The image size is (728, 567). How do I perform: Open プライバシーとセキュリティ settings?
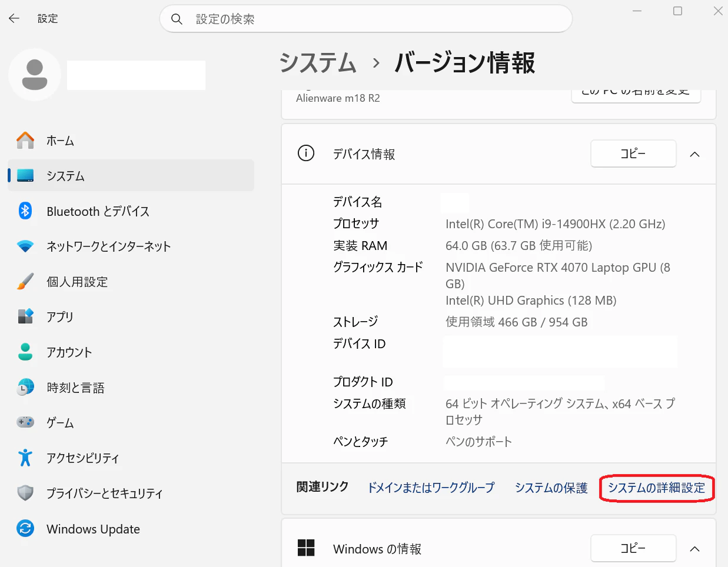(131, 493)
